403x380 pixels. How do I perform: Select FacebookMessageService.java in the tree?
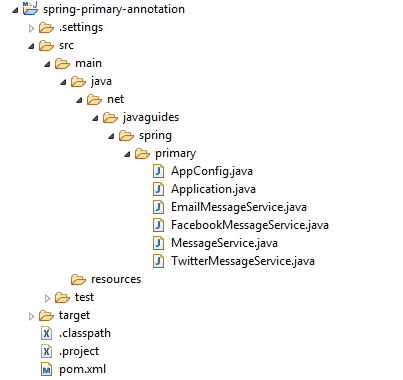pos(250,225)
